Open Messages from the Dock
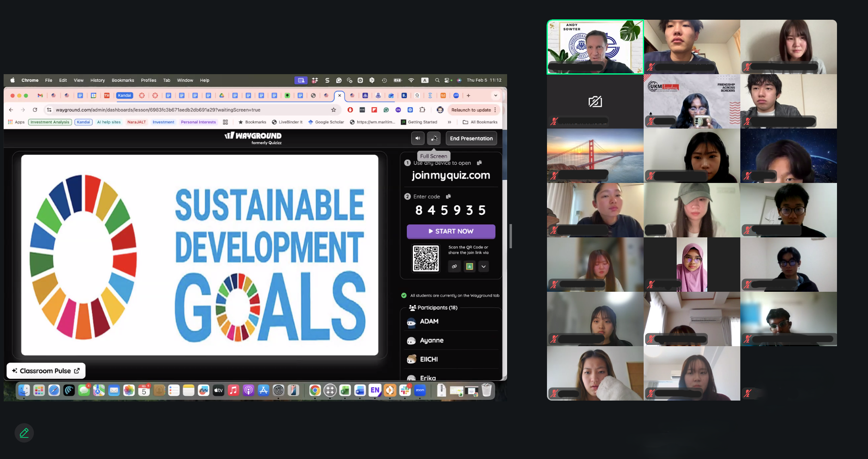The image size is (868, 459). [x=84, y=390]
